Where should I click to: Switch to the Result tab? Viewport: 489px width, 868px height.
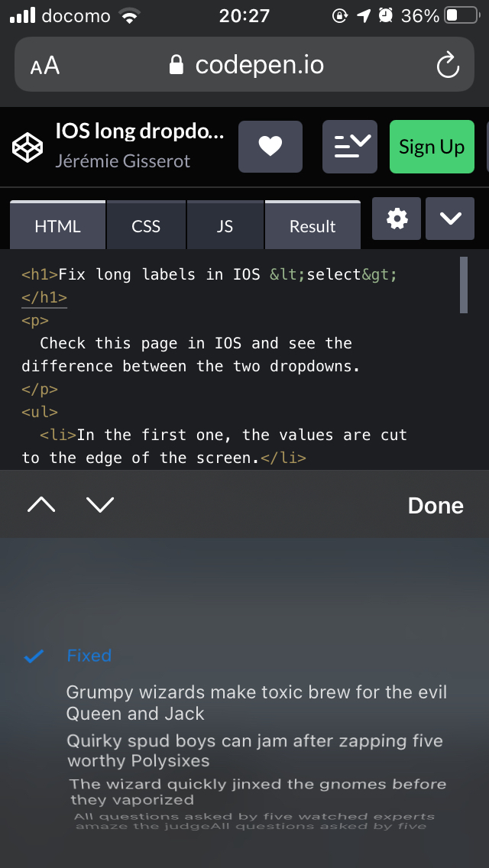pyautogui.click(x=313, y=225)
